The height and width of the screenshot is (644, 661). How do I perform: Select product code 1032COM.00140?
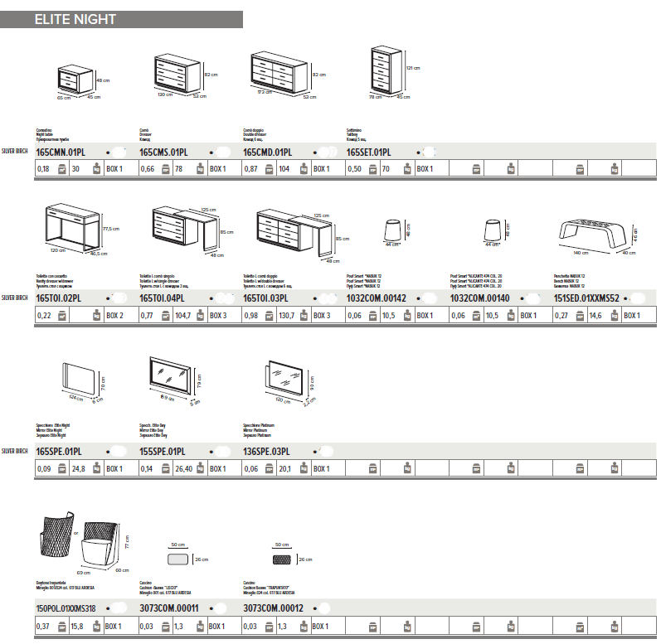[479, 298]
